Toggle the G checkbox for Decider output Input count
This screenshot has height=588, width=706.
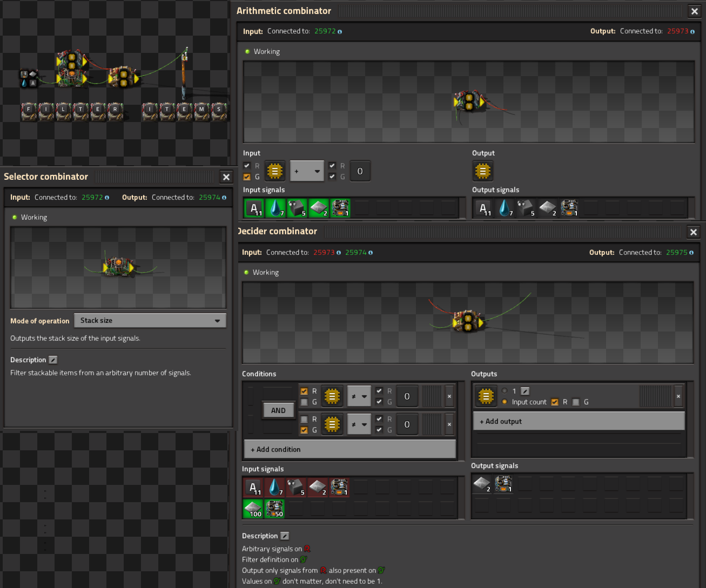coord(576,402)
